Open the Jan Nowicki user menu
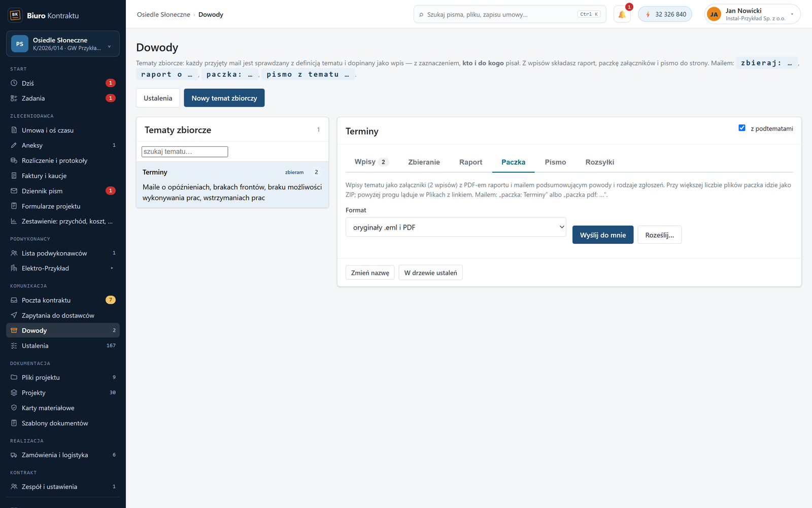Viewport: 812px width, 508px height. [753, 14]
